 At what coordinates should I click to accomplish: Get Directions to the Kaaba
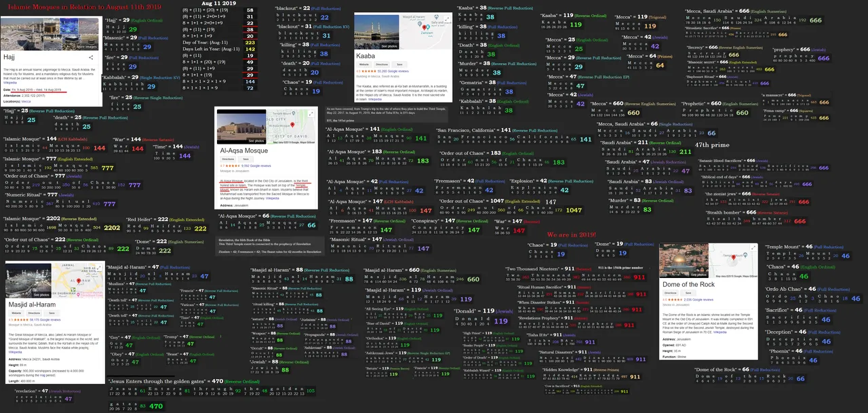382,64
